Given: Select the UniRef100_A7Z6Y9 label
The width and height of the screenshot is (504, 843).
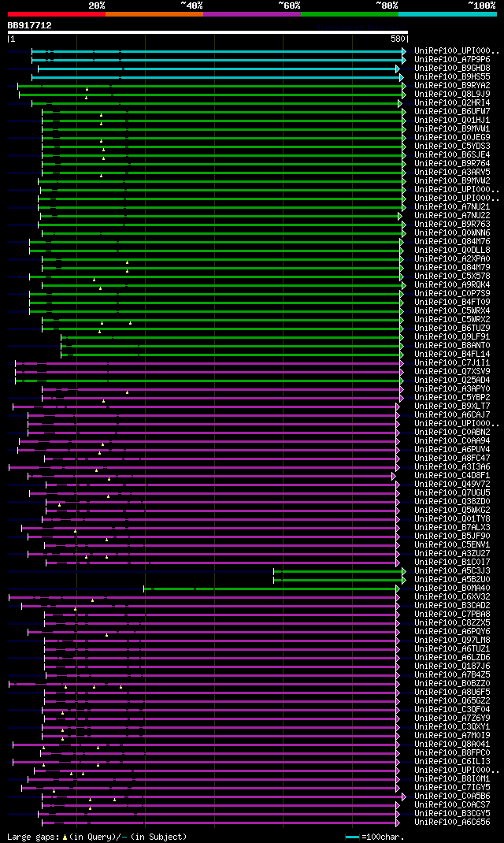Looking at the screenshot, I should click(x=452, y=719).
